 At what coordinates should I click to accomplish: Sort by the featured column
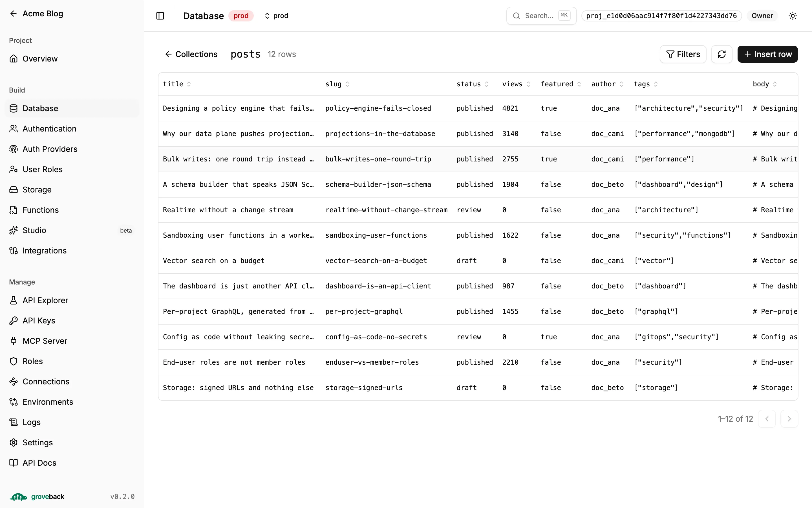[x=561, y=84]
